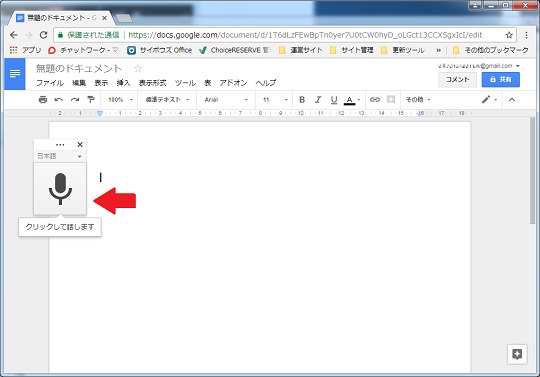Open the ツール menu

click(185, 83)
